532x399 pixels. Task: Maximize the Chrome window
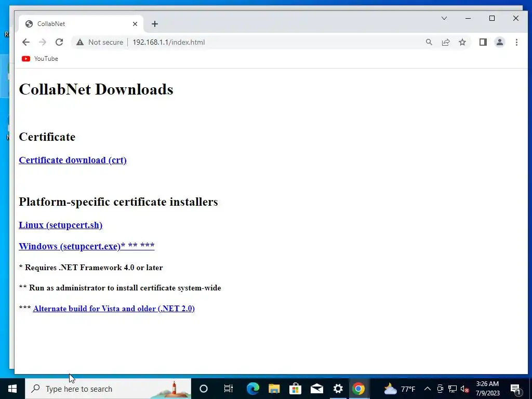tap(492, 18)
